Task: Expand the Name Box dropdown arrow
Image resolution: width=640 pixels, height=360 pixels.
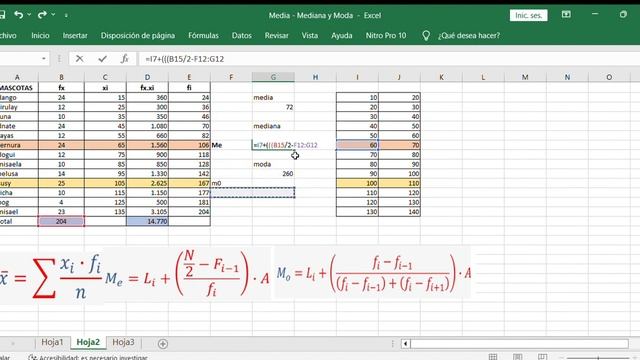Action: pos(44,59)
